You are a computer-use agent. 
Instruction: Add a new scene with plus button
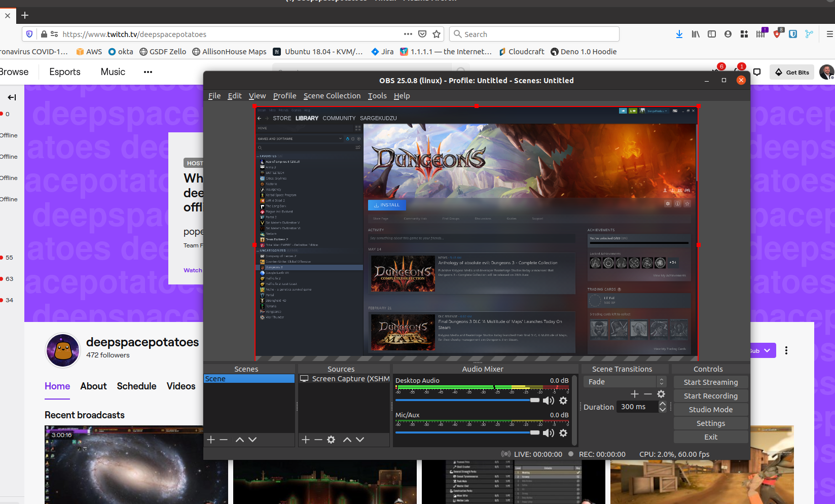point(211,440)
